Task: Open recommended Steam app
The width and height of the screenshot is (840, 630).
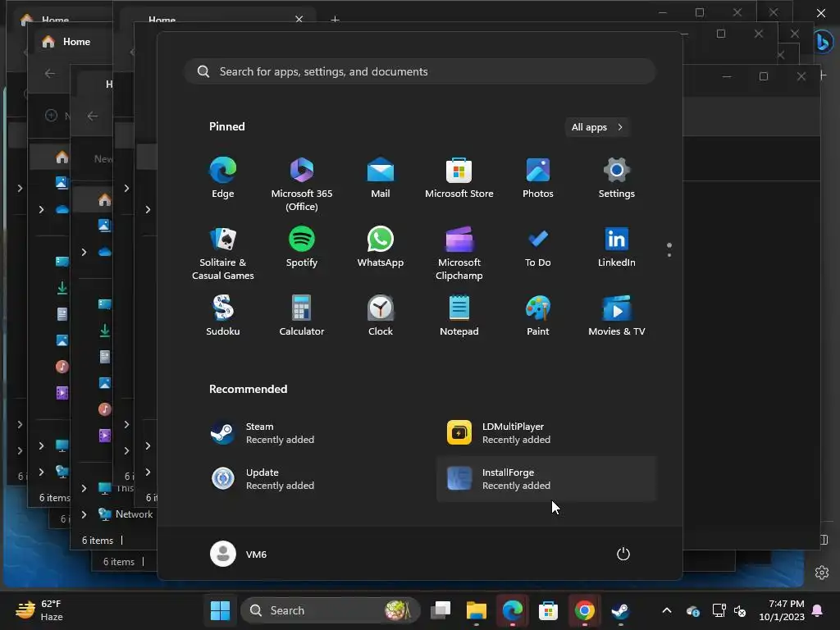Action: pyautogui.click(x=311, y=433)
